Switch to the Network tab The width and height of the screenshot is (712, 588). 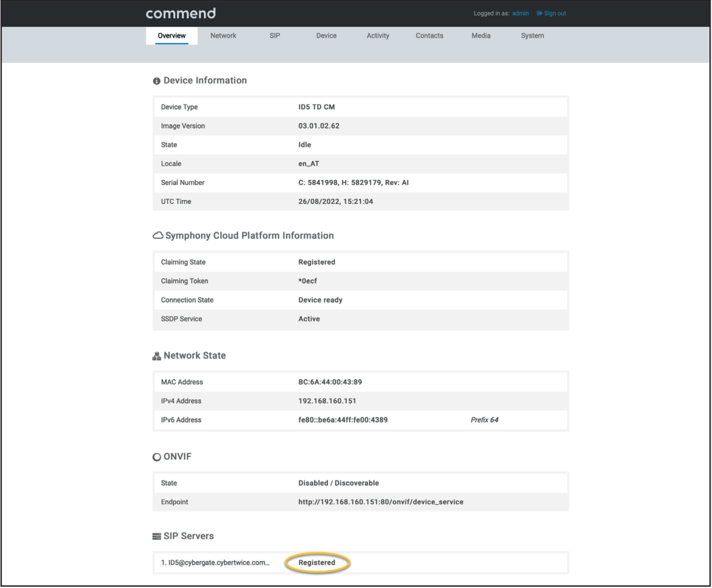[222, 36]
